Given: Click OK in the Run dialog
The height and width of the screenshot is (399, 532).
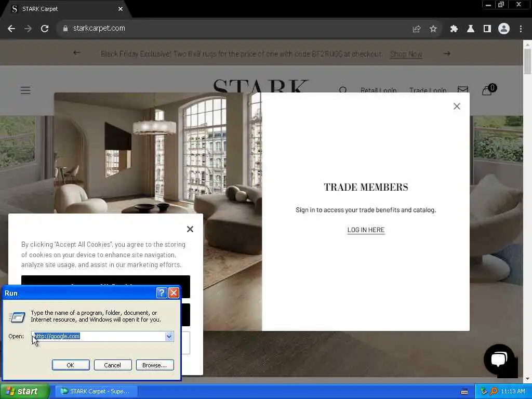Looking at the screenshot, I should pos(71,365).
